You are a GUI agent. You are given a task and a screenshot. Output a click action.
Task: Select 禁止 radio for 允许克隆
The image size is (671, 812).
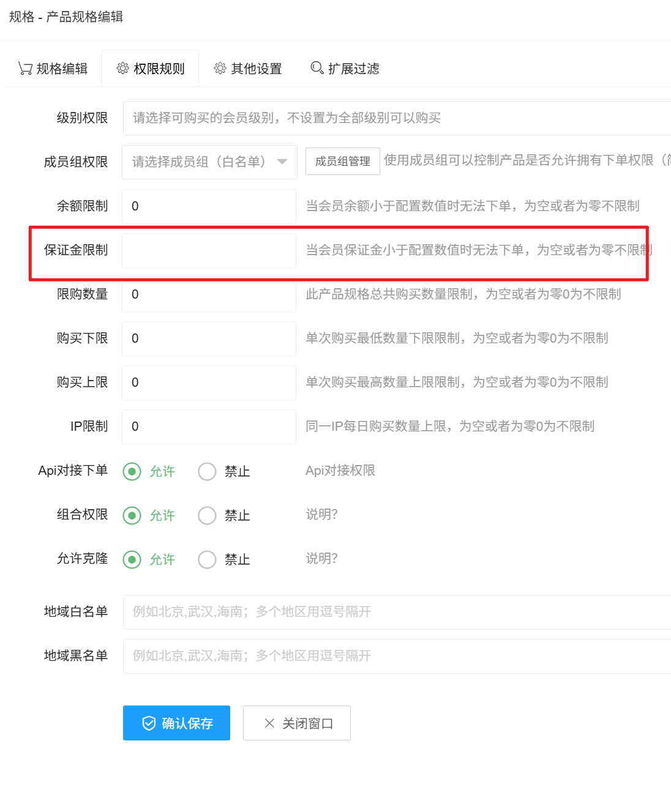(x=207, y=559)
